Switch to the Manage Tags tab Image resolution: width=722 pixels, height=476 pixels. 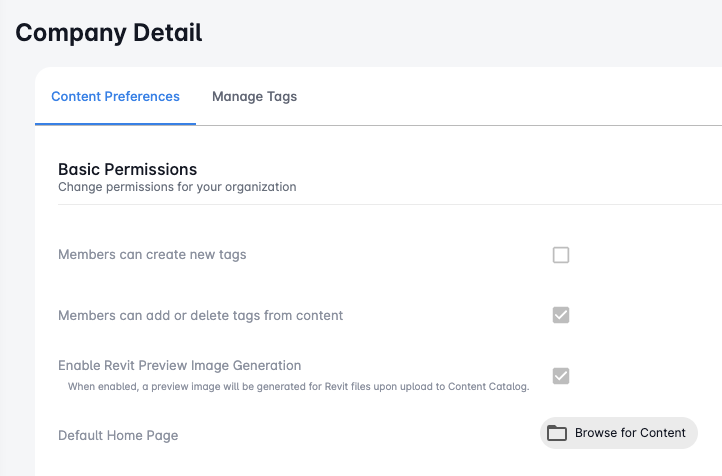254,97
